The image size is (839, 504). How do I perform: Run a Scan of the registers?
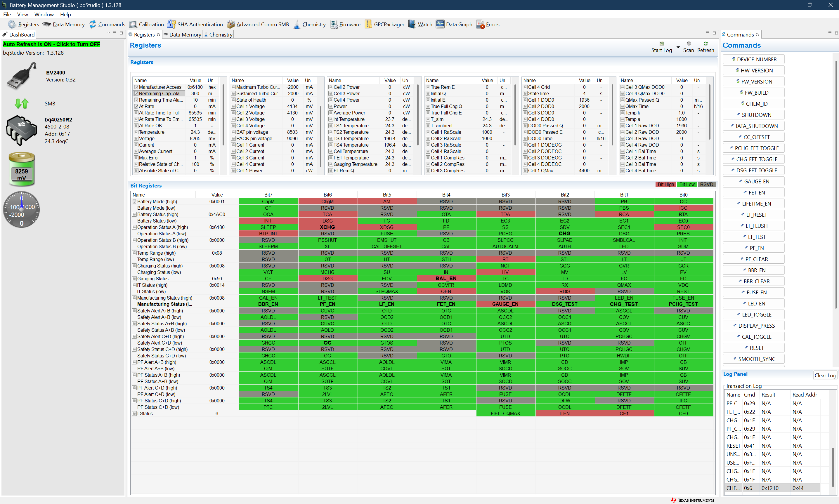pos(689,47)
